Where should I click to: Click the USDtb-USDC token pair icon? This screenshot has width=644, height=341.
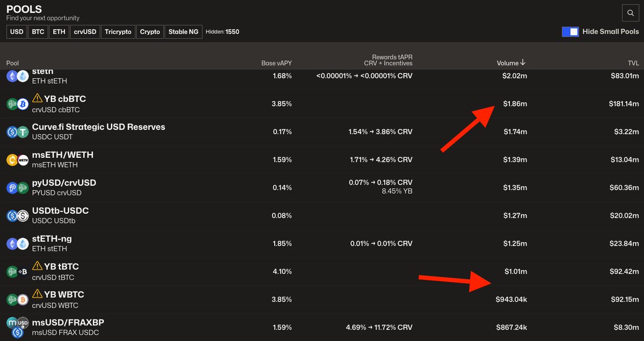pyautogui.click(x=17, y=216)
